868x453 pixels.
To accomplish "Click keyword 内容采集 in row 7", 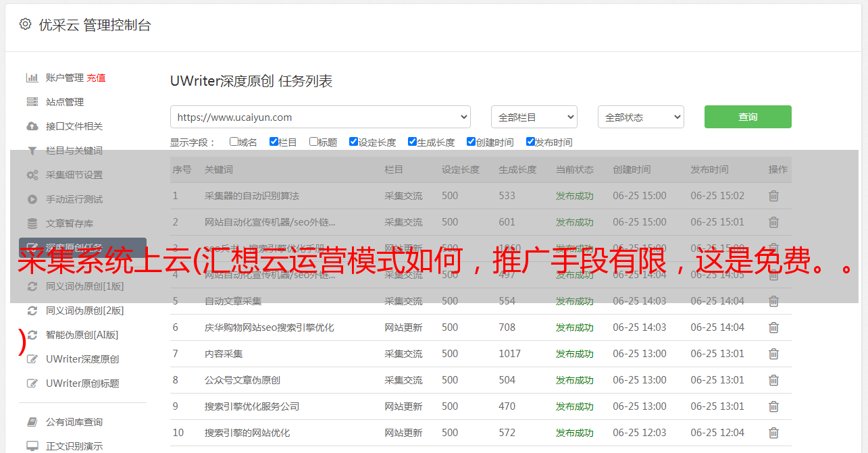I will tap(224, 354).
